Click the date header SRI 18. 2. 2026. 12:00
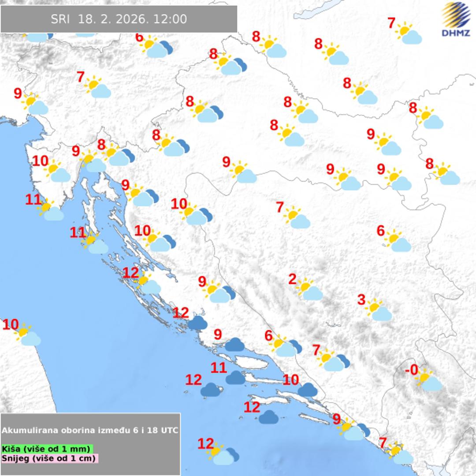The width and height of the screenshot is (476, 476). pyautogui.click(x=119, y=19)
